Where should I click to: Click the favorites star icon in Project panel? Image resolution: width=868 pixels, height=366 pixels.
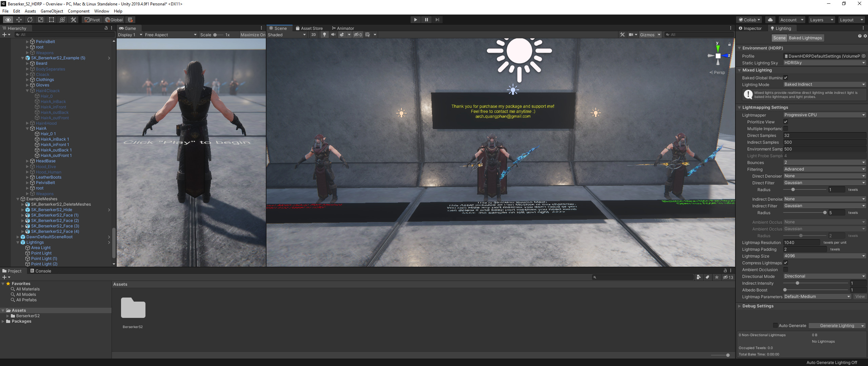pos(717,277)
